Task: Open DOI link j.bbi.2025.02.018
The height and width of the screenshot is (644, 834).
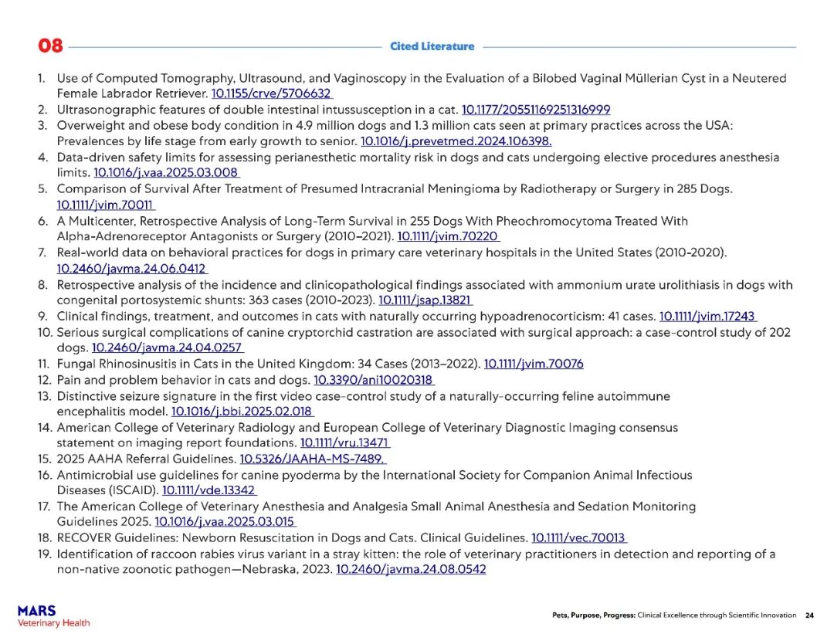Action: click(242, 412)
